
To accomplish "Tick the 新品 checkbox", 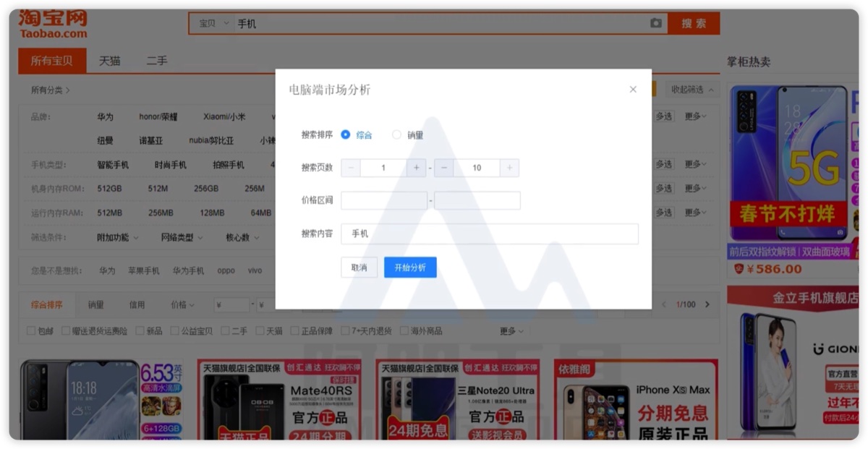I will pos(140,331).
